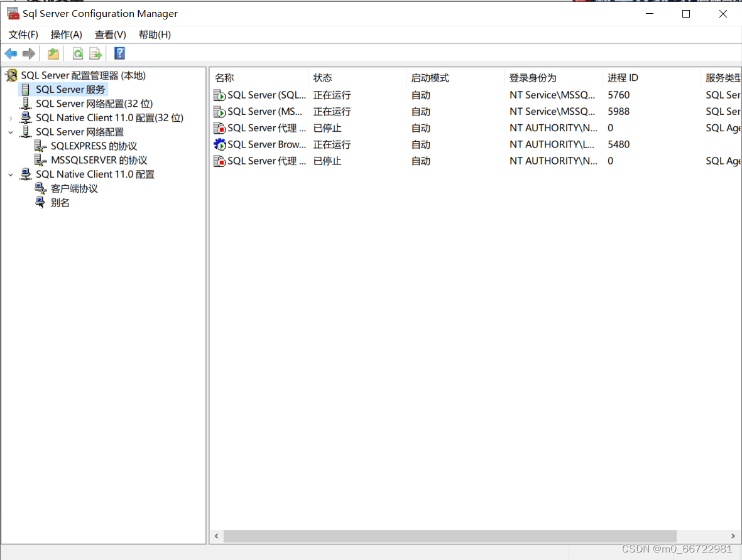Select SQL Server 配置管理器 (本地) root label
This screenshot has height=560, width=742.
(84, 75)
